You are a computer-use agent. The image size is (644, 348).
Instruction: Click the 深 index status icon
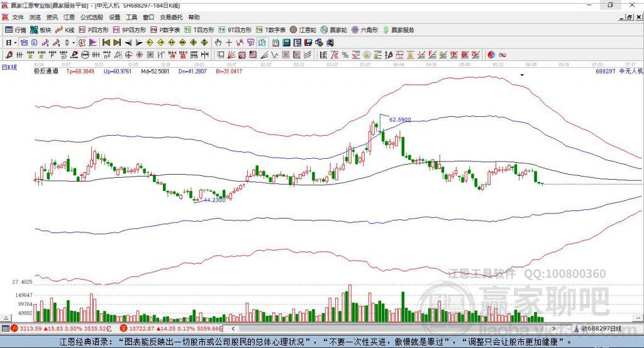tap(124, 329)
